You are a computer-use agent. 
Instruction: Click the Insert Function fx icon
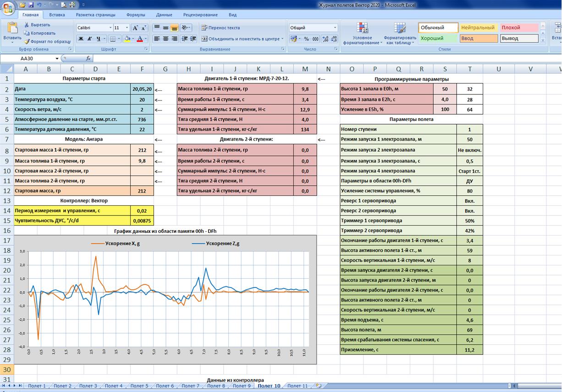coord(88,59)
